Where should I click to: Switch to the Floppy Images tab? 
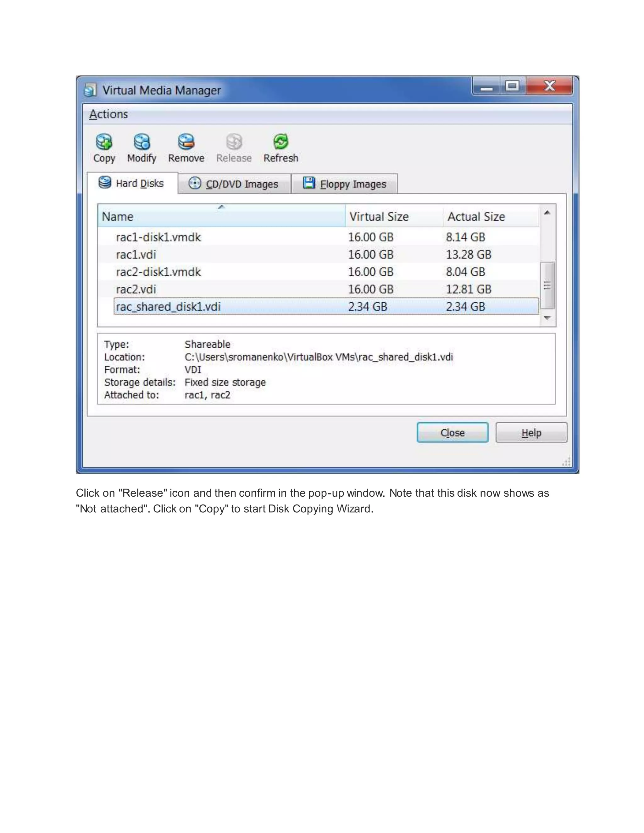pyautogui.click(x=345, y=184)
